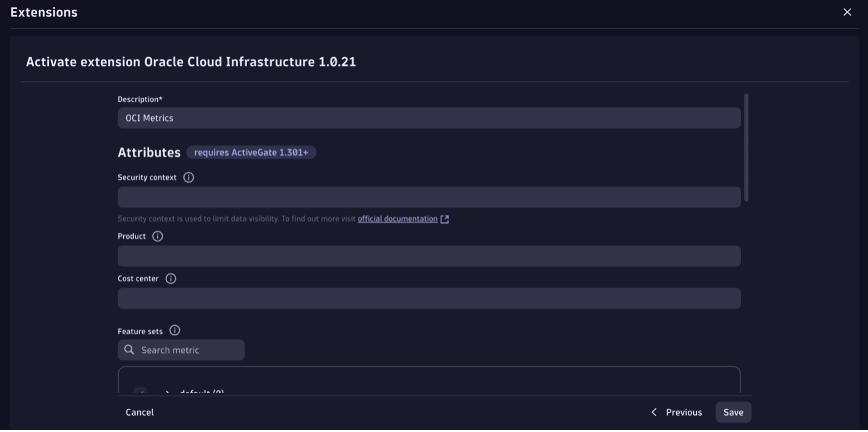Go back with the Previous button
This screenshot has height=432, width=868.
coord(677,412)
